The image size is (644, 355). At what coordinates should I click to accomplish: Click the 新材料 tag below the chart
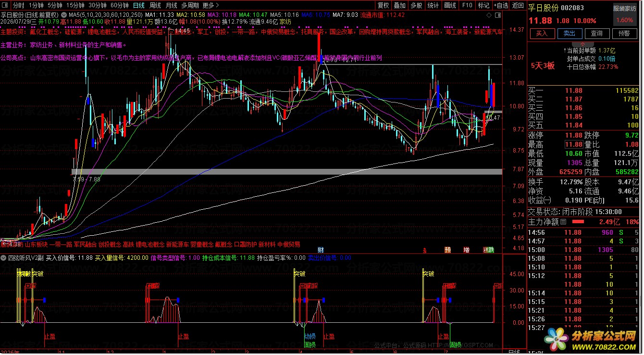(x=267, y=244)
